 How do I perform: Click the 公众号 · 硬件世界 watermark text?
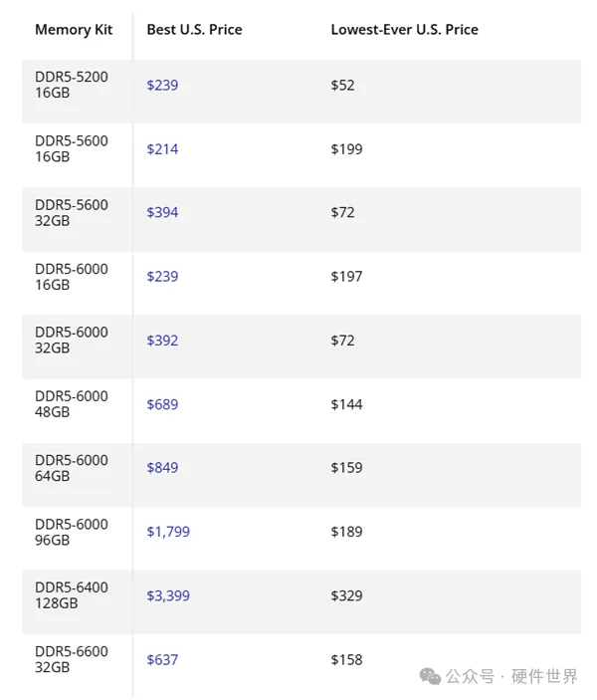coord(511,677)
